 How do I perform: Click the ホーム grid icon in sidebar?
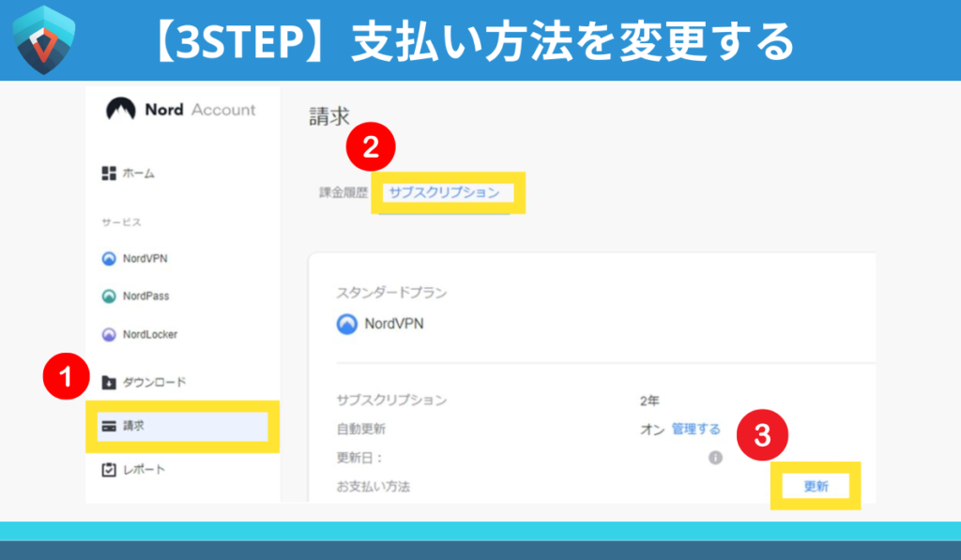tap(108, 174)
